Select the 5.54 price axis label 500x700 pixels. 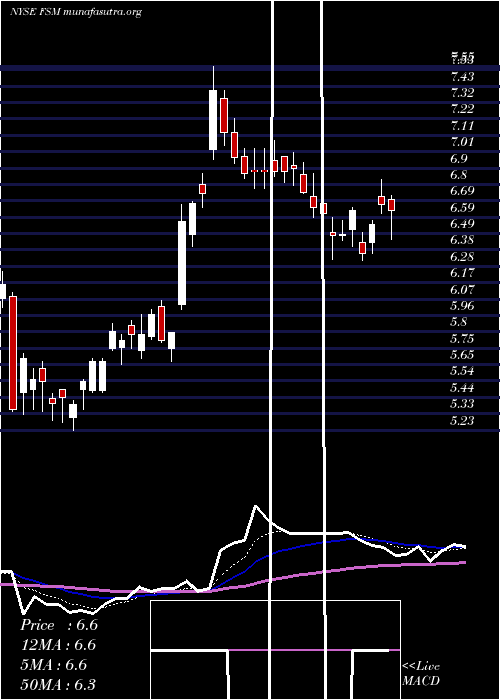[462, 371]
